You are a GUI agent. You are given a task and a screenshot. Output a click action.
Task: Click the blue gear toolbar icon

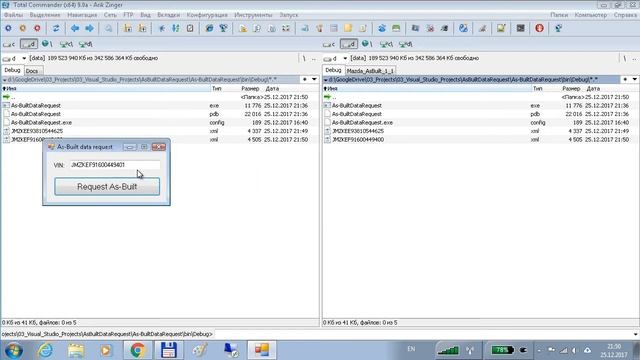pyautogui.click(x=8, y=28)
